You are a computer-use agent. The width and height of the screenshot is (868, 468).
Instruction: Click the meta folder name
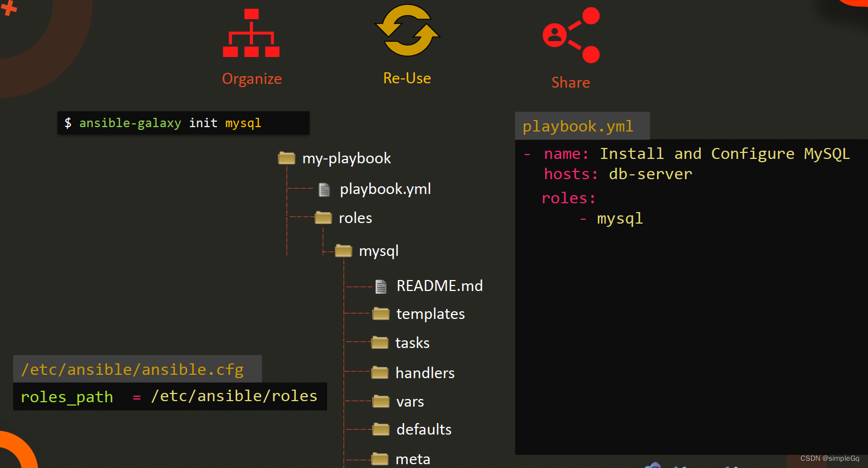(413, 459)
